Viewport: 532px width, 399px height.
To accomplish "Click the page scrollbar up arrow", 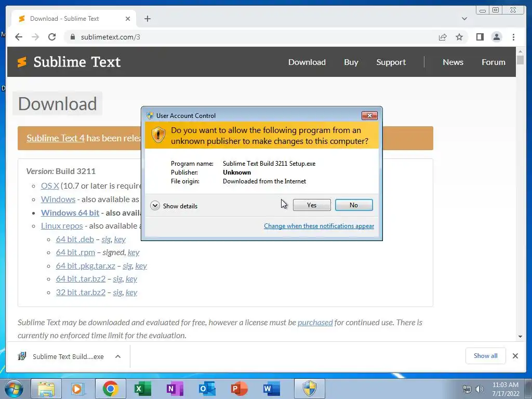I will [520, 51].
